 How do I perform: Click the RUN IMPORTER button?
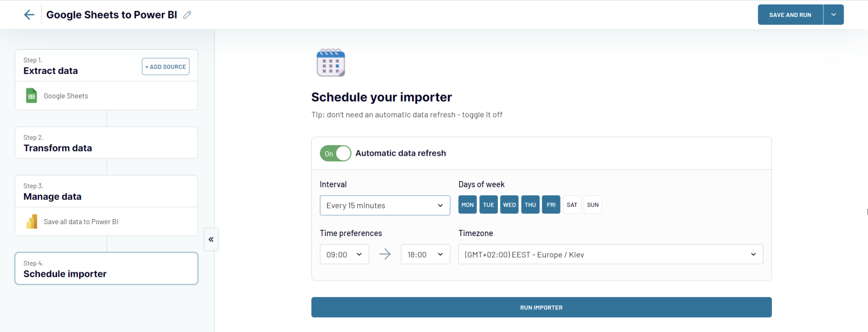tap(541, 307)
